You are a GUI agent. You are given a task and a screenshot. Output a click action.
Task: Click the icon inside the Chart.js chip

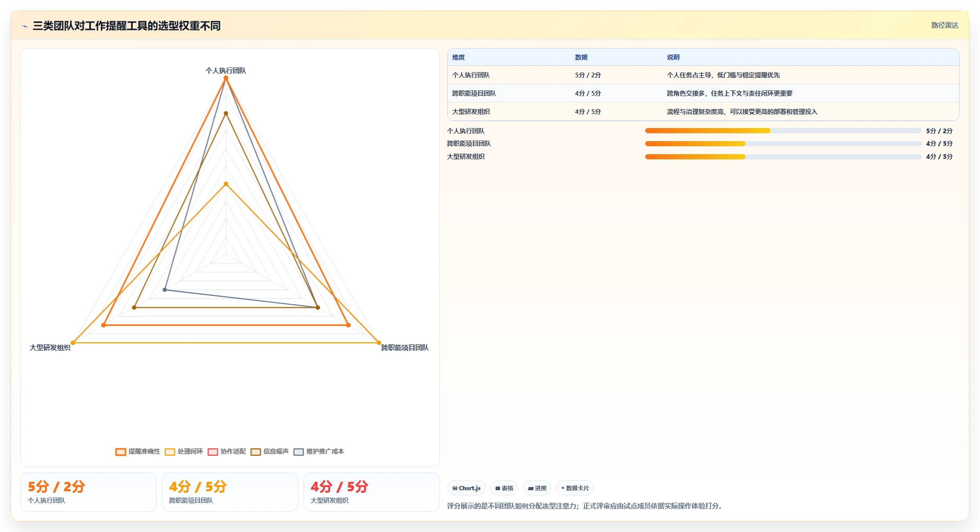click(x=455, y=488)
